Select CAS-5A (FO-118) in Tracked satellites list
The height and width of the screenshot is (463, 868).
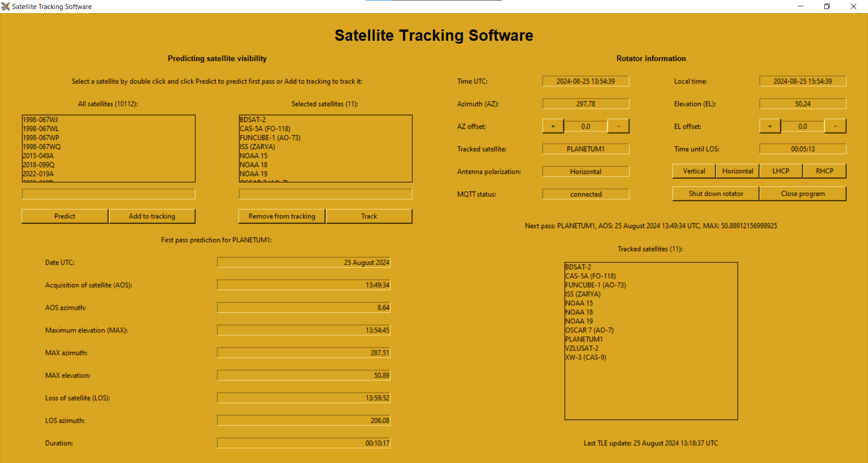click(x=651, y=276)
